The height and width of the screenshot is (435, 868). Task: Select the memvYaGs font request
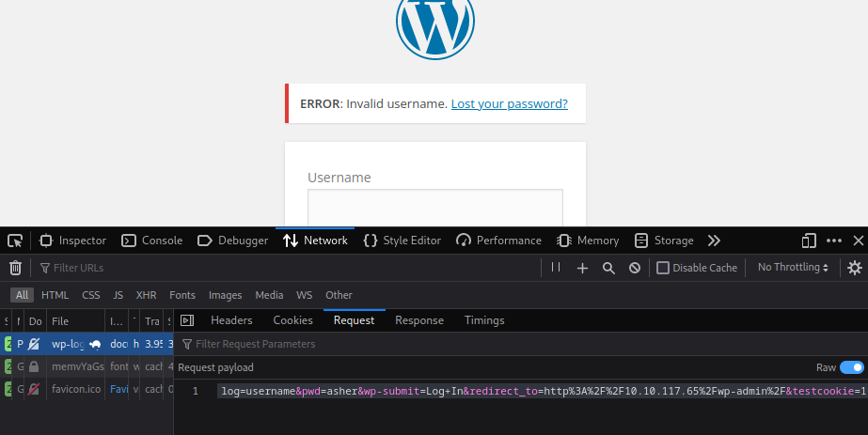pyautogui.click(x=87, y=366)
